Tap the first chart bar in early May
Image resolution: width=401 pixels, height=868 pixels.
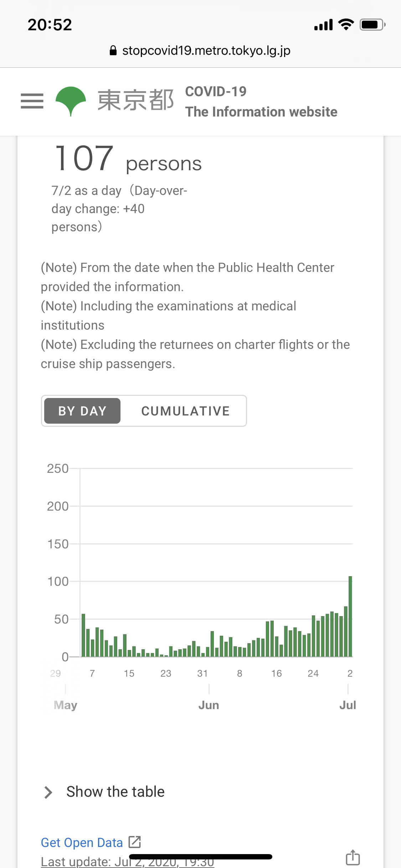[x=83, y=635]
